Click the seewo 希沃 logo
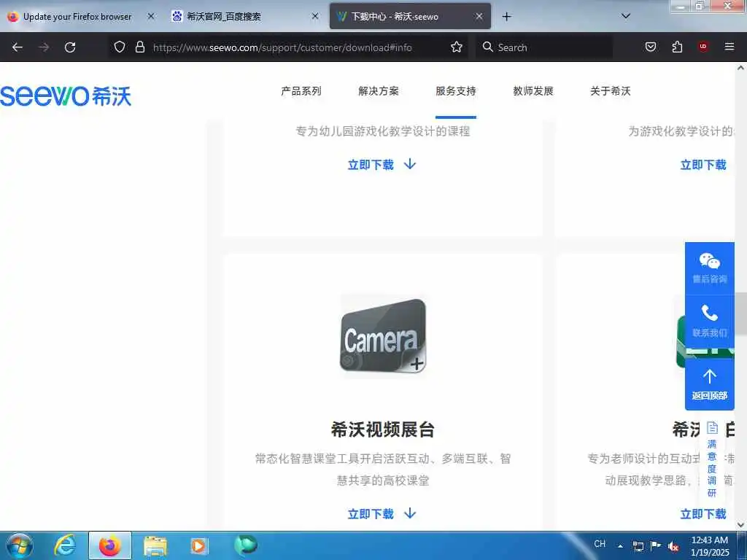The image size is (747, 560). [66, 96]
